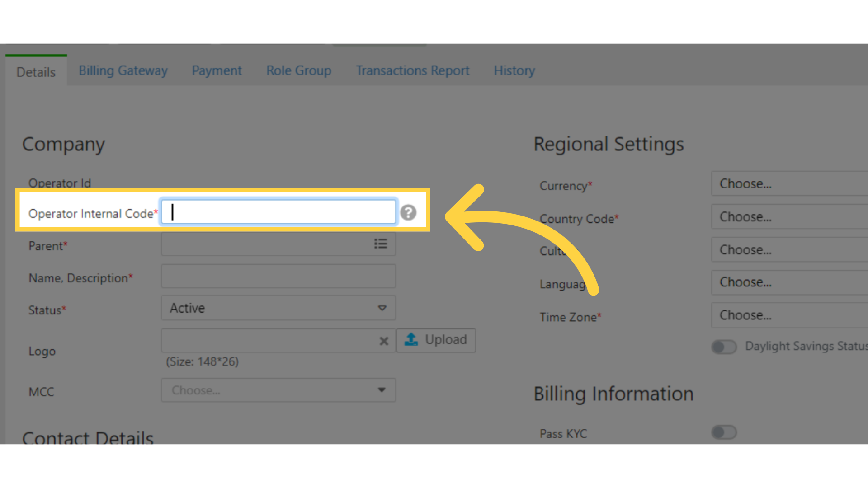Open the Language Choose dropdown
The width and height of the screenshot is (868, 488).
(x=789, y=282)
